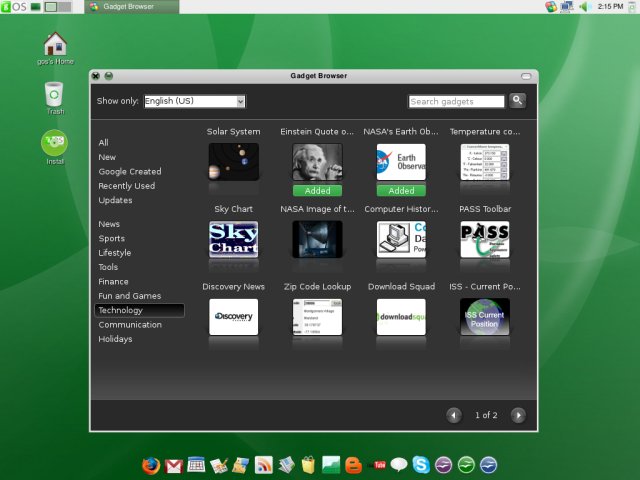The image size is (640, 480).
Task: Click the search magnifier button
Action: (517, 100)
